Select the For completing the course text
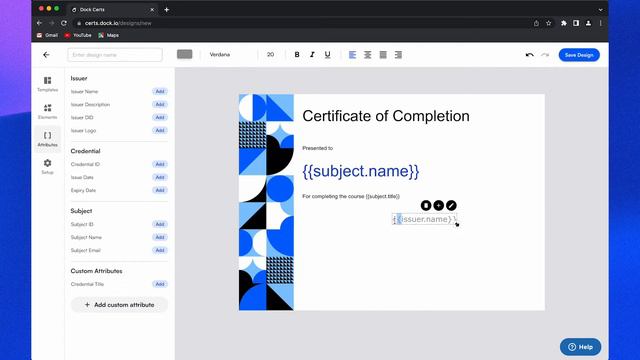Image resolution: width=640 pixels, height=360 pixels. coord(351,196)
